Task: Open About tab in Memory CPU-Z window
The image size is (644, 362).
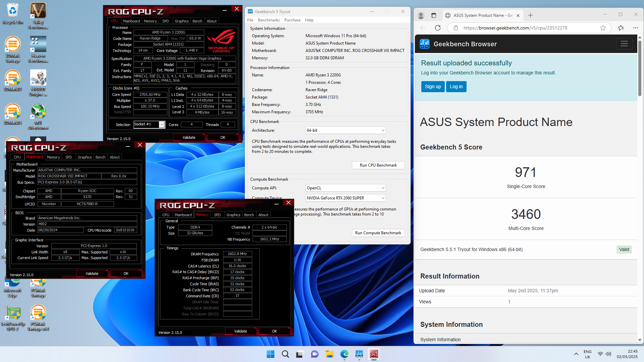Action: pyautogui.click(x=263, y=215)
